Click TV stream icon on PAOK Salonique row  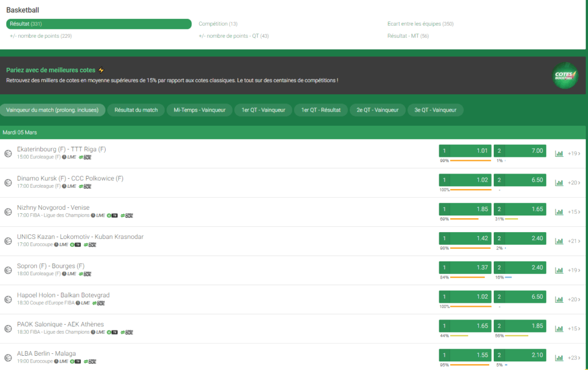coord(112,332)
